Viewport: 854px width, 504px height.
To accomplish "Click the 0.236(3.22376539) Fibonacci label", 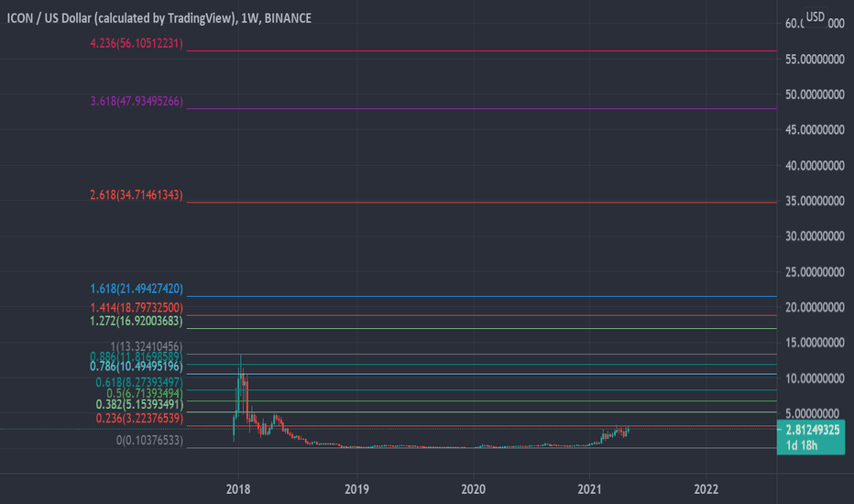I will (x=139, y=419).
